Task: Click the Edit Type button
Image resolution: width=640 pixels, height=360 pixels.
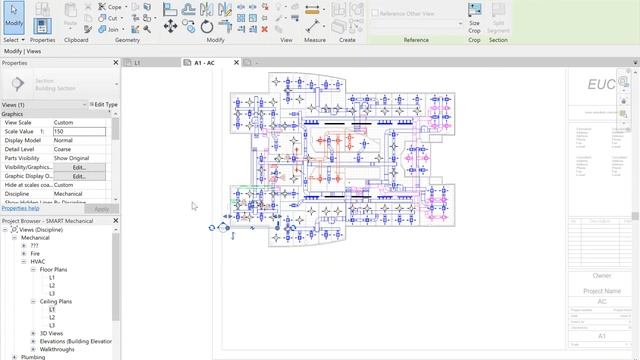Action: coord(103,104)
